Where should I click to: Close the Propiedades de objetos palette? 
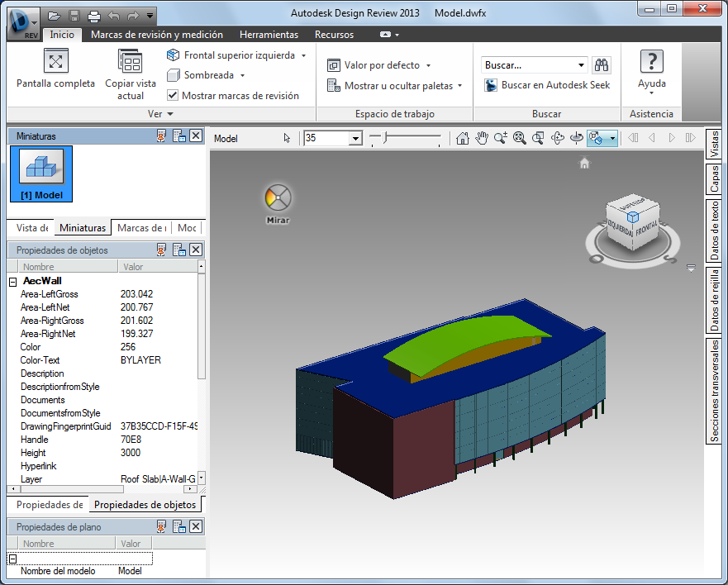click(x=196, y=250)
